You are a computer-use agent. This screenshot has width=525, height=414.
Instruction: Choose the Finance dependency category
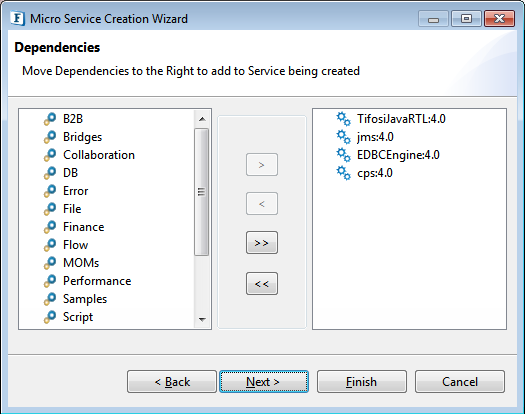[x=84, y=227]
